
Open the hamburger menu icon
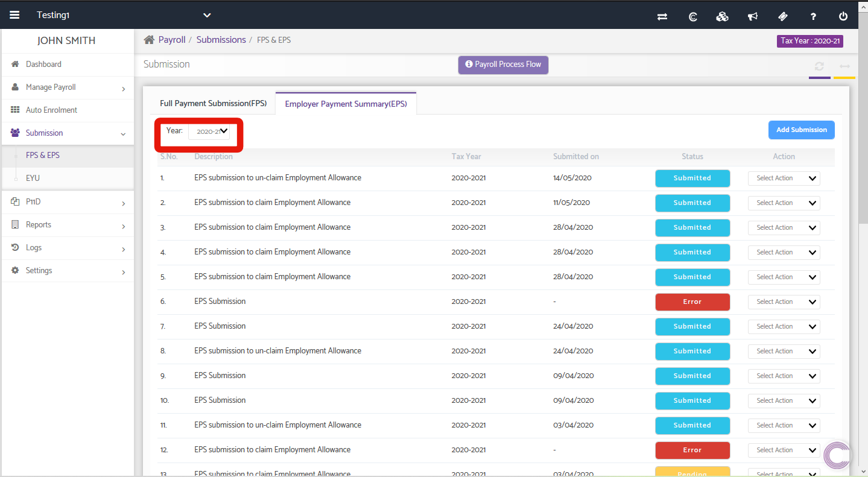(x=14, y=15)
